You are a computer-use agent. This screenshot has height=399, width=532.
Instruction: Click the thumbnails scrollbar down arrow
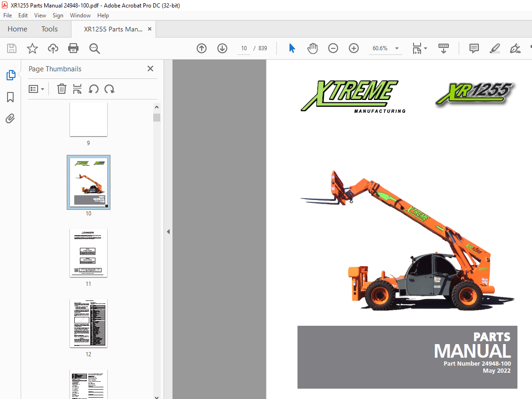(x=156, y=397)
